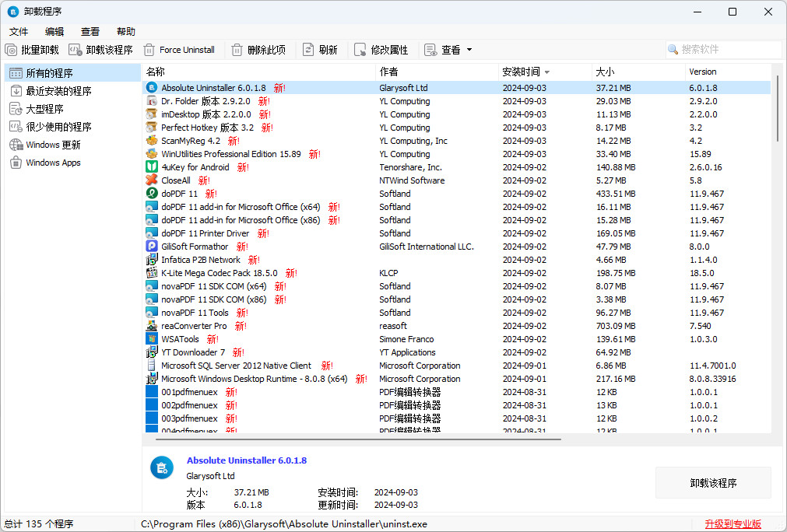This screenshot has height=532, width=787.
Task: Click the 刷新 refresh icon
Action: 308,50
